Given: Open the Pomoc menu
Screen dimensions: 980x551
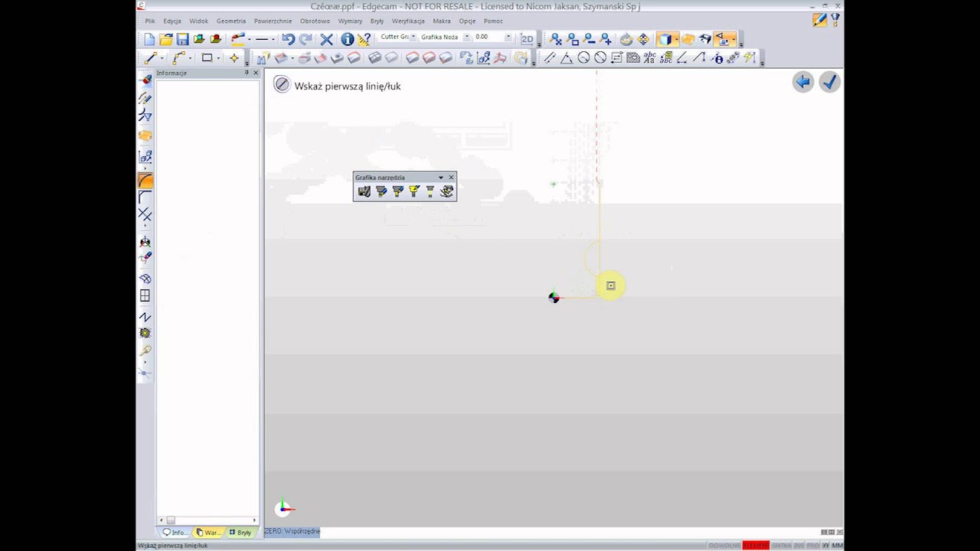Looking at the screenshot, I should [x=493, y=21].
